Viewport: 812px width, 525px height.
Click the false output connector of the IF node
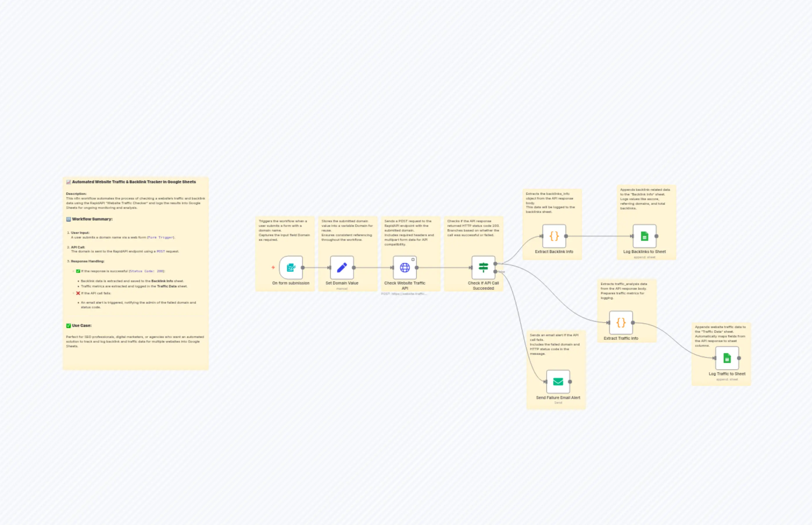[496, 272]
